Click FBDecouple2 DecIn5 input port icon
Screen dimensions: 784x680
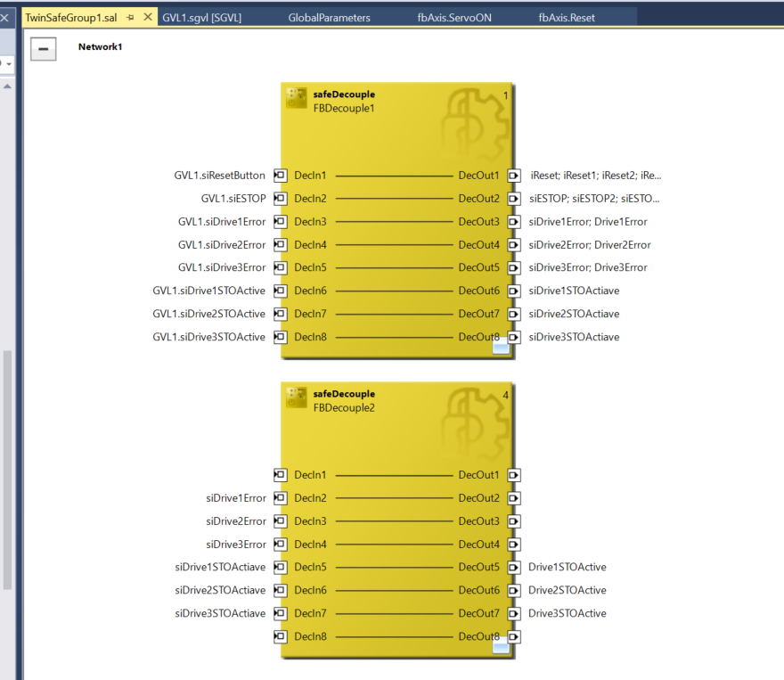(281, 567)
